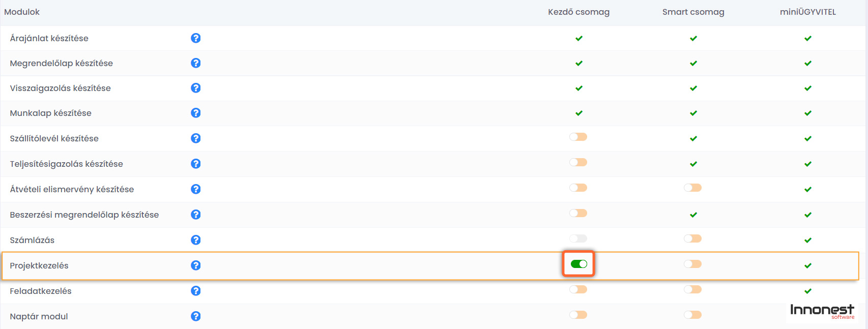Switch on Feladatkezelés for Smart csomag
This screenshot has width=868, height=329.
(x=692, y=289)
